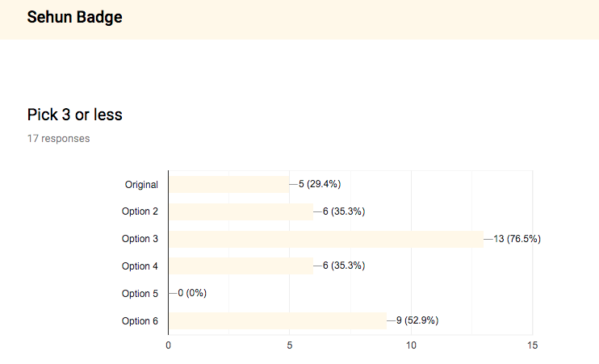
Task: Click the 13 (76.5%) value label
Action: 517,239
